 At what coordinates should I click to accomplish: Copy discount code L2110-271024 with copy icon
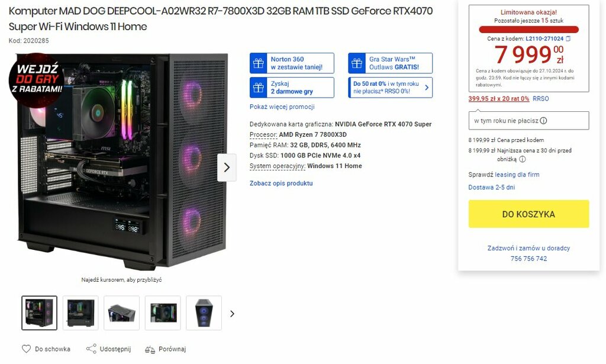[x=568, y=38]
